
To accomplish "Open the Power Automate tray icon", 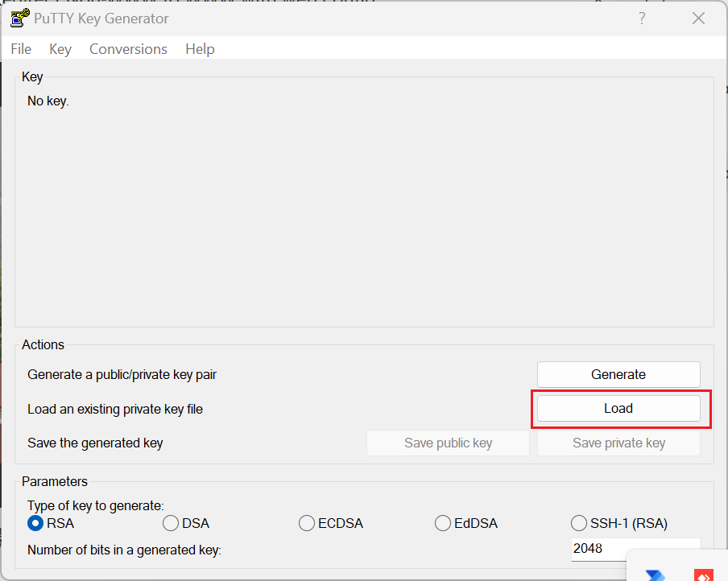I will tap(655, 575).
